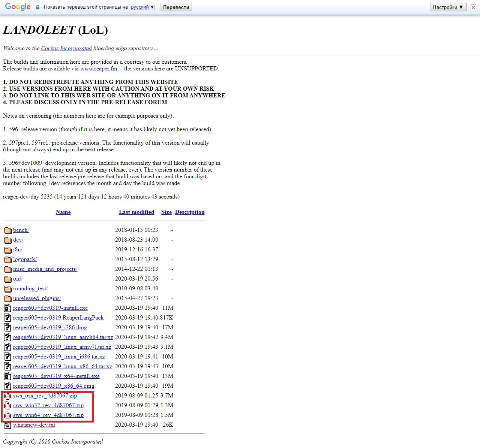Click the folder icon beside i8n/

click(x=7, y=250)
